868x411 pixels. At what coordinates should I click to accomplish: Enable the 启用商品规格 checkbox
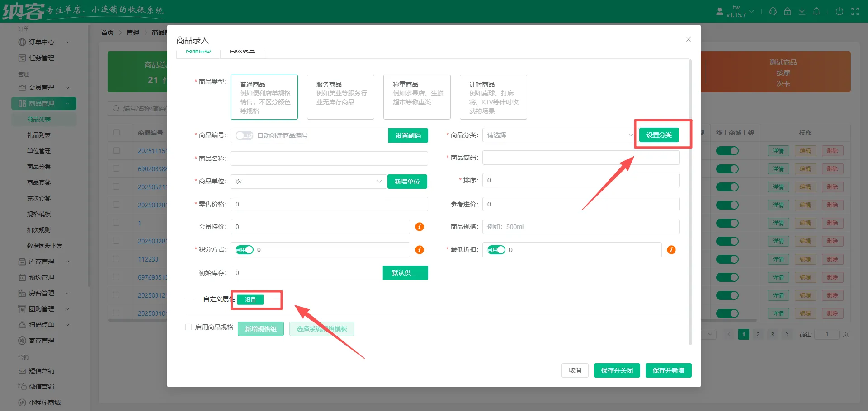189,327
